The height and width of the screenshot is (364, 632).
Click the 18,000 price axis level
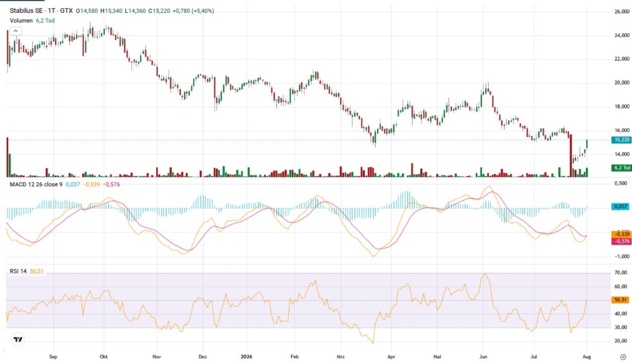click(x=622, y=107)
